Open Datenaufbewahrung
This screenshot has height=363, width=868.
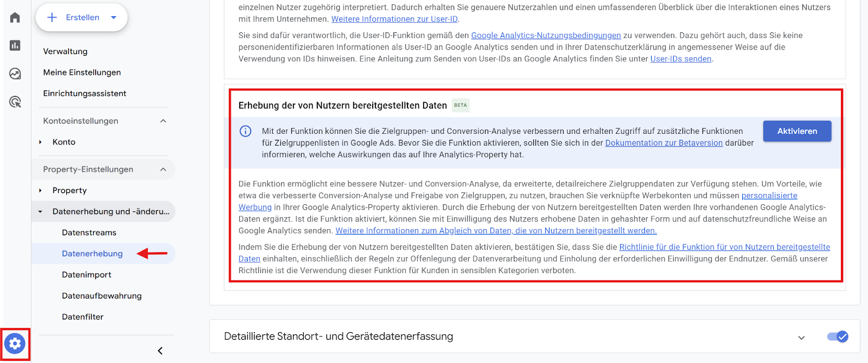coord(101,296)
